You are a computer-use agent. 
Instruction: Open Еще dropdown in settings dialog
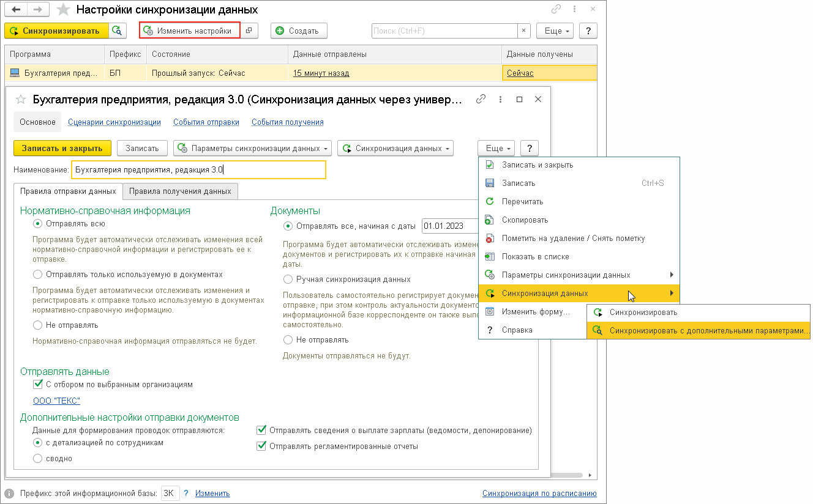click(x=496, y=148)
